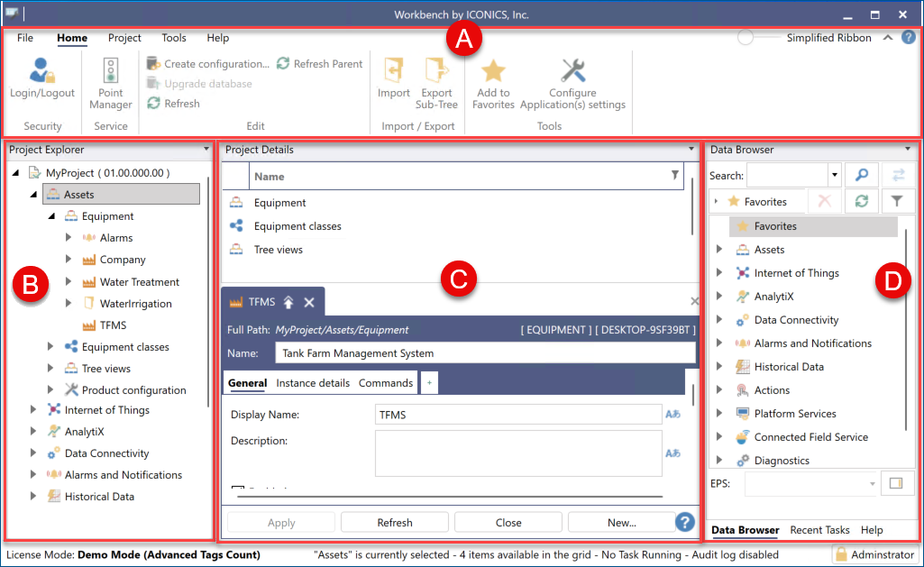Click the Add to Favorites star
This screenshot has width=924, height=567.
tap(493, 70)
